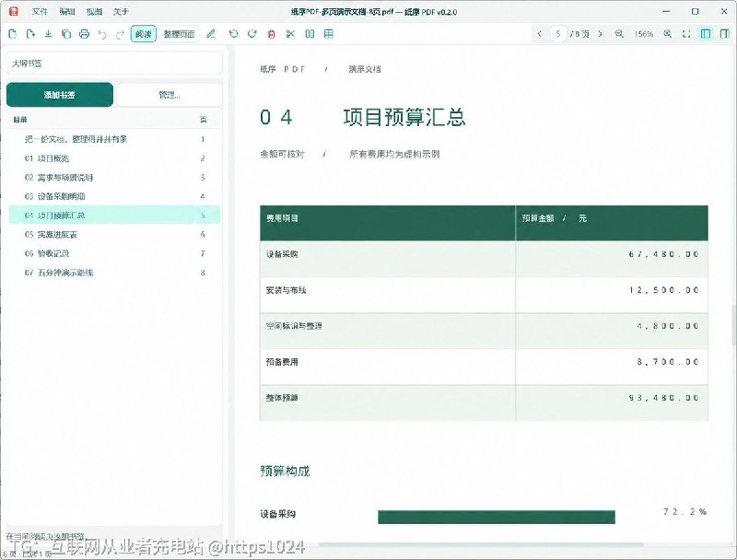737x560 pixels.
Task: Click the 安装与布线 table cell
Action: click(387, 295)
